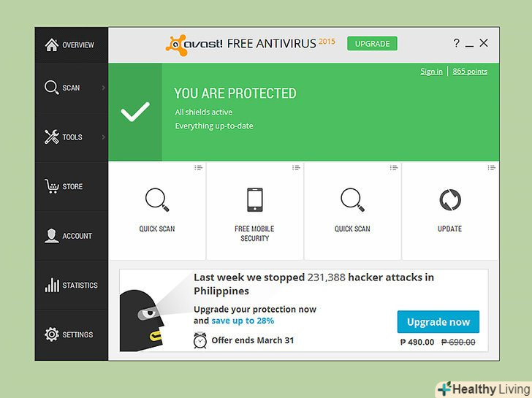Image resolution: width=532 pixels, height=398 pixels.
Task: Click the alarm clock offer icon
Action: click(x=199, y=340)
